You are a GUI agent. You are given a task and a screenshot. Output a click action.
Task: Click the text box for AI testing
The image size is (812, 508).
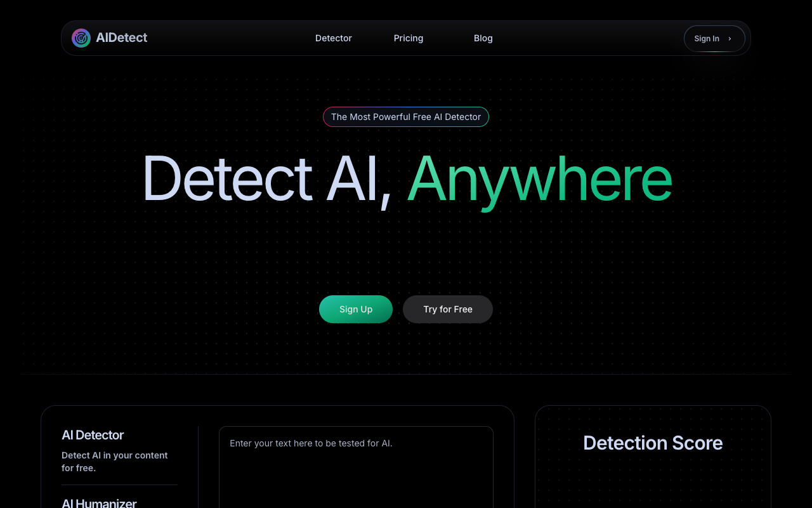(356, 467)
